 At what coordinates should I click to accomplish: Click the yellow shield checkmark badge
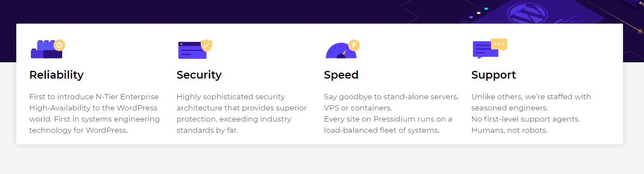click(207, 45)
